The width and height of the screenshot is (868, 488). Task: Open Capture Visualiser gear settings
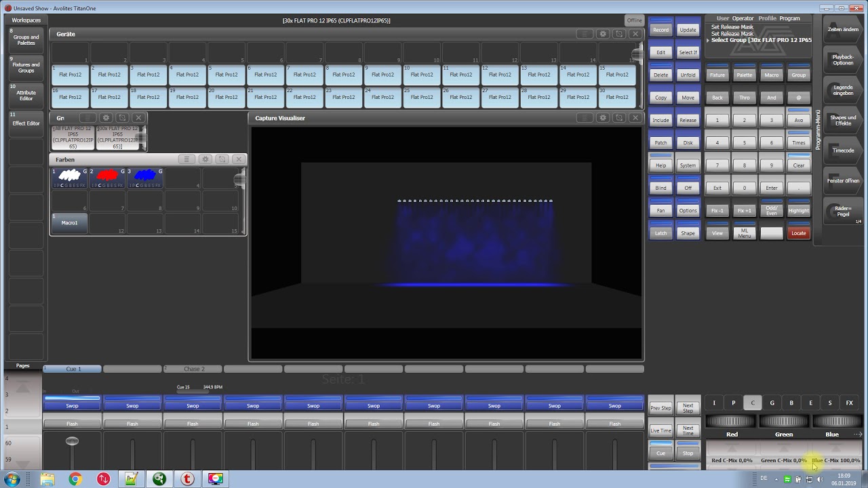point(602,118)
